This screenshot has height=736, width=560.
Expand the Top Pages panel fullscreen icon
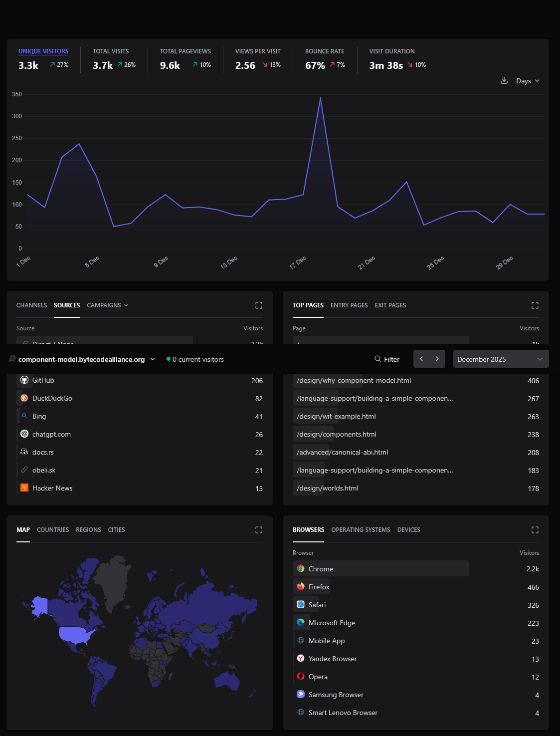pyautogui.click(x=535, y=305)
